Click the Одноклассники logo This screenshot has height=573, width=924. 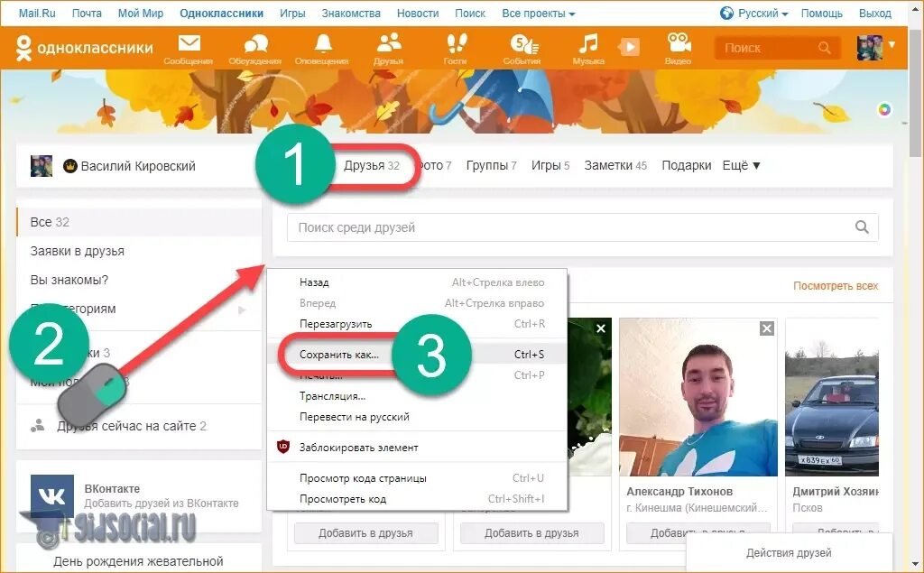click(x=84, y=48)
